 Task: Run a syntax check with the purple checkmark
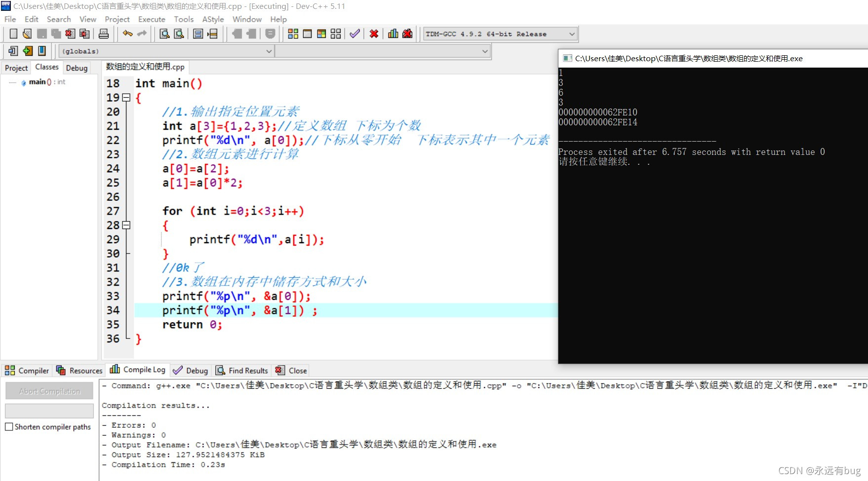(x=355, y=34)
